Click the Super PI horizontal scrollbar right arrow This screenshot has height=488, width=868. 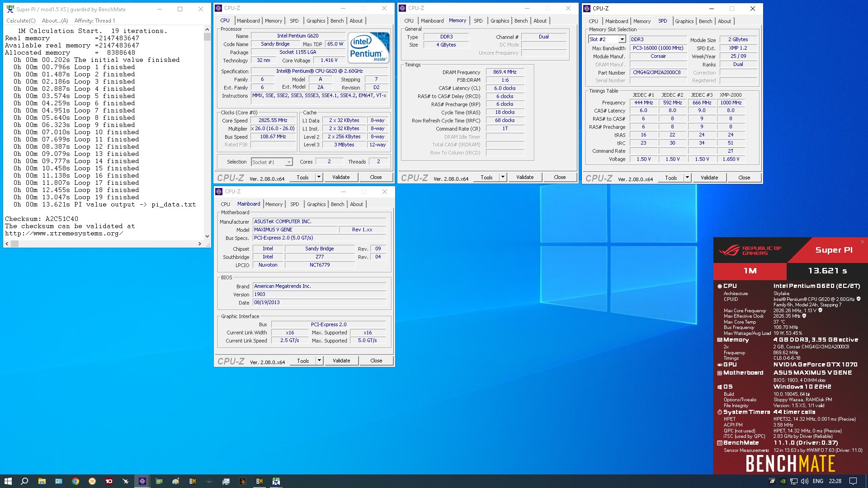click(200, 244)
